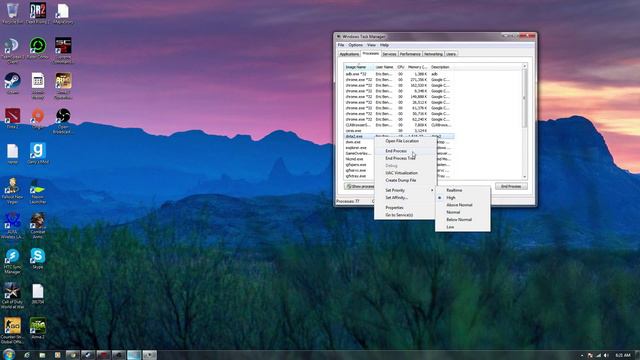Open Internet Explorer from the taskbar
This screenshot has width=640, height=360.
coord(27,355)
